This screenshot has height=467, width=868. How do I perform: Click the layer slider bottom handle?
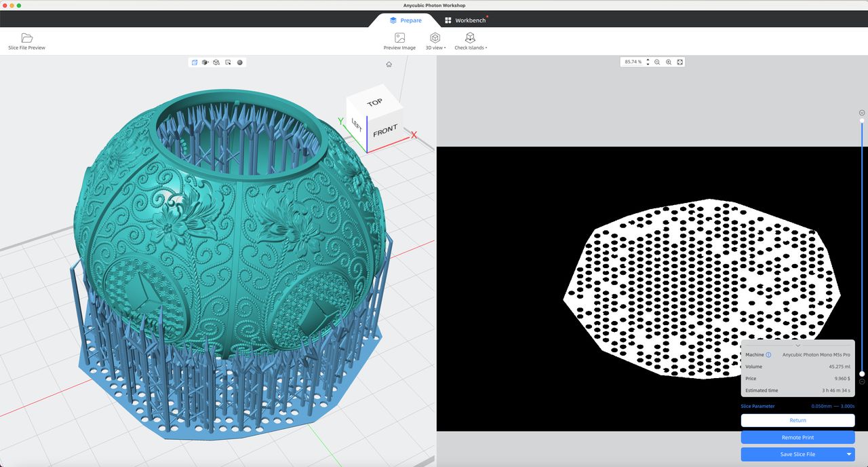(x=862, y=373)
